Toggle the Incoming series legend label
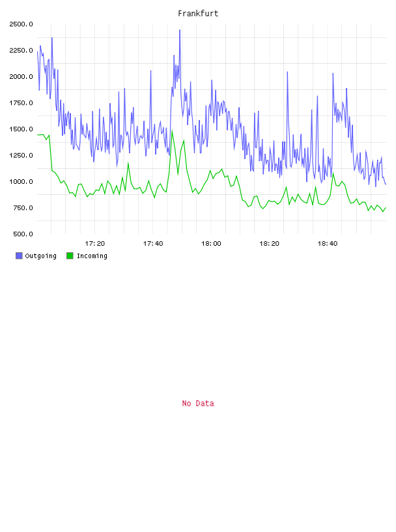The height and width of the screenshot is (532, 396). [92, 256]
